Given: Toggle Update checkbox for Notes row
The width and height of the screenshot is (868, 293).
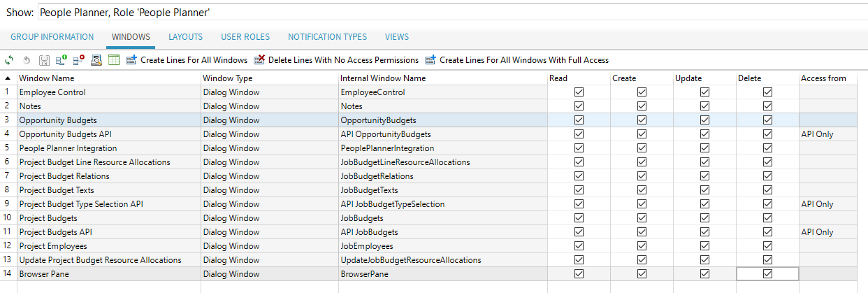Looking at the screenshot, I should [x=704, y=106].
